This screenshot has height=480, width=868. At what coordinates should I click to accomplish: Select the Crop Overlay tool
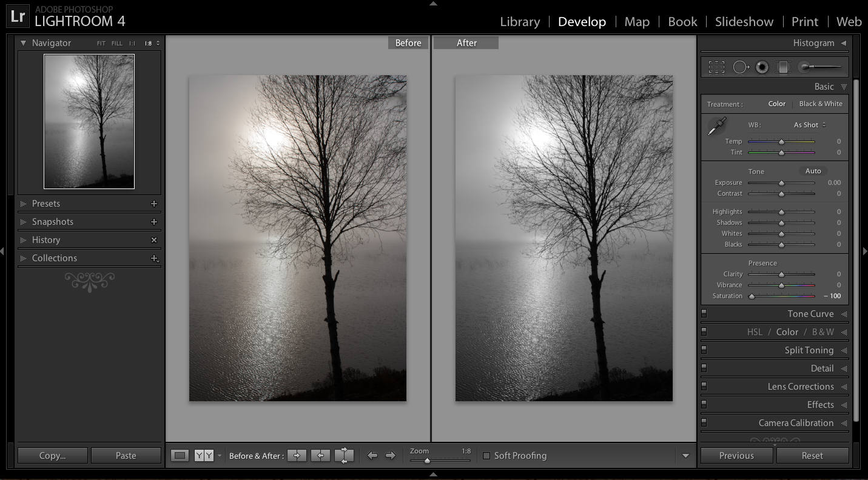coord(716,67)
